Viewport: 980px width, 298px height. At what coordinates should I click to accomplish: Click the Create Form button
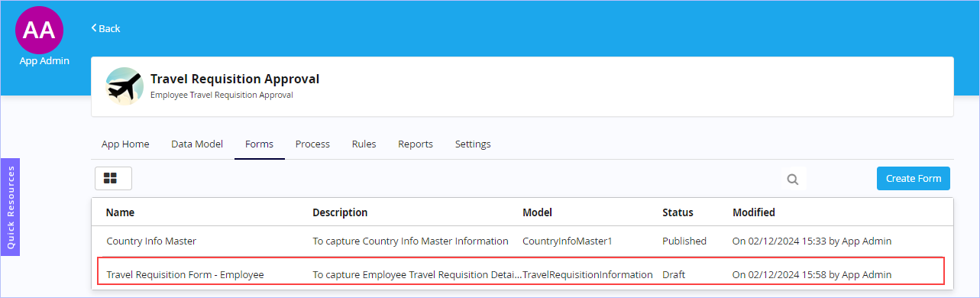pos(914,178)
